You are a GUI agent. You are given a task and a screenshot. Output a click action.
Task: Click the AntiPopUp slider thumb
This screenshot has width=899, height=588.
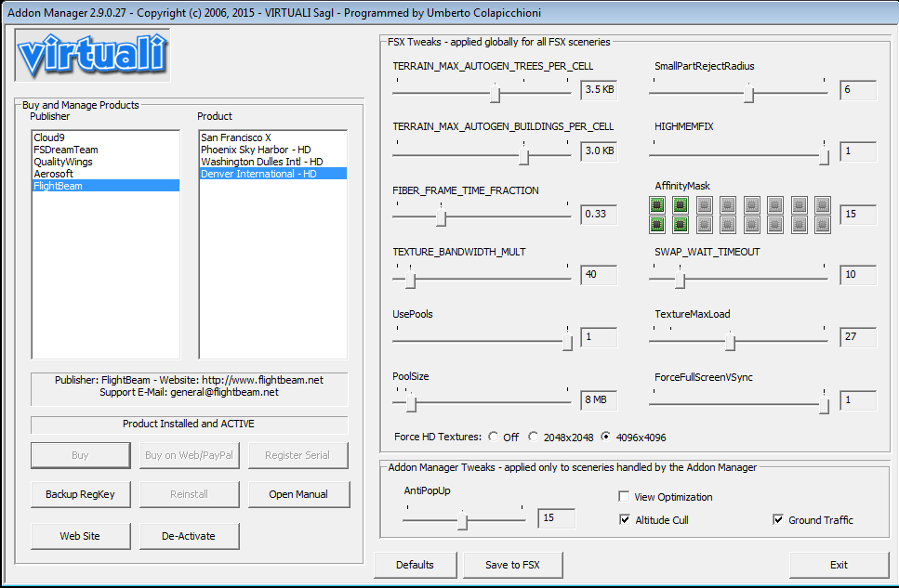click(x=463, y=520)
